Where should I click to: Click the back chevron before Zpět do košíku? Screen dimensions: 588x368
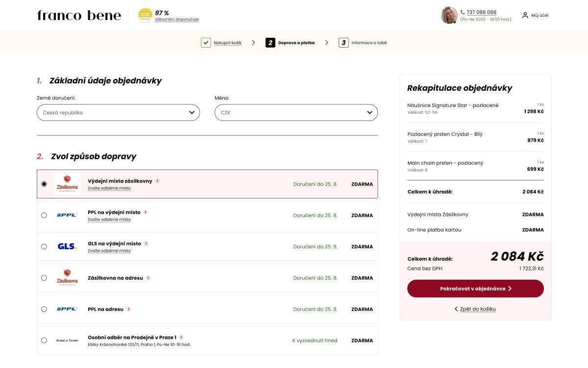click(x=456, y=309)
